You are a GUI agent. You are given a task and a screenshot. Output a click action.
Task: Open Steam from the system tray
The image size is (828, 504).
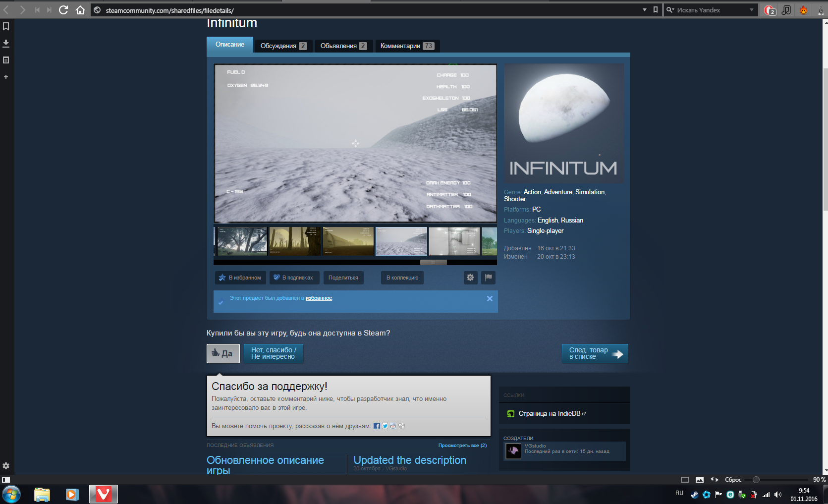[694, 494]
